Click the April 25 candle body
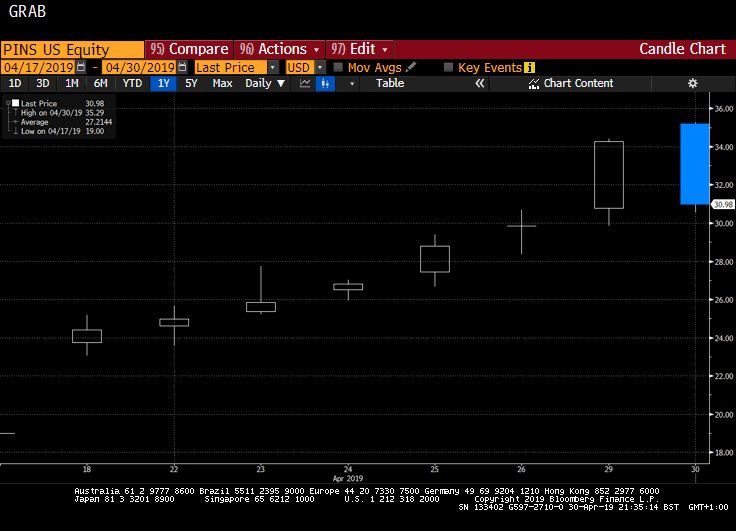This screenshot has width=736, height=531. pyautogui.click(x=435, y=259)
